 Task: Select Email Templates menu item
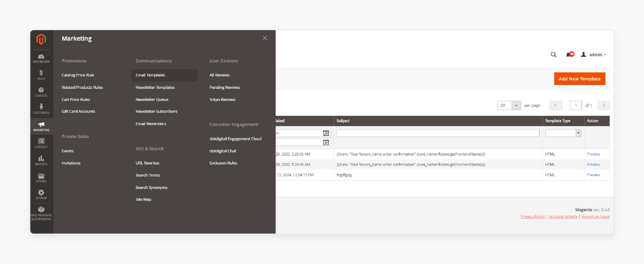tap(164, 75)
